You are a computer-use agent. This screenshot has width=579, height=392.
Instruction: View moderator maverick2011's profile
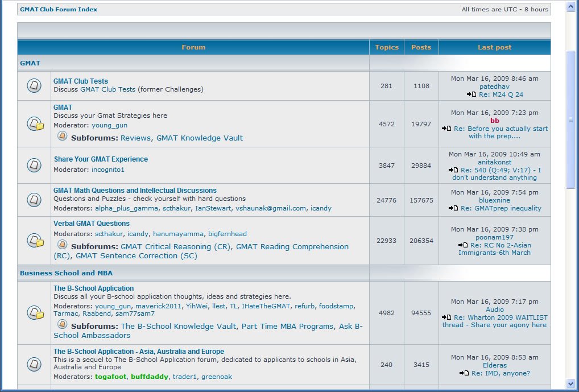click(x=159, y=306)
